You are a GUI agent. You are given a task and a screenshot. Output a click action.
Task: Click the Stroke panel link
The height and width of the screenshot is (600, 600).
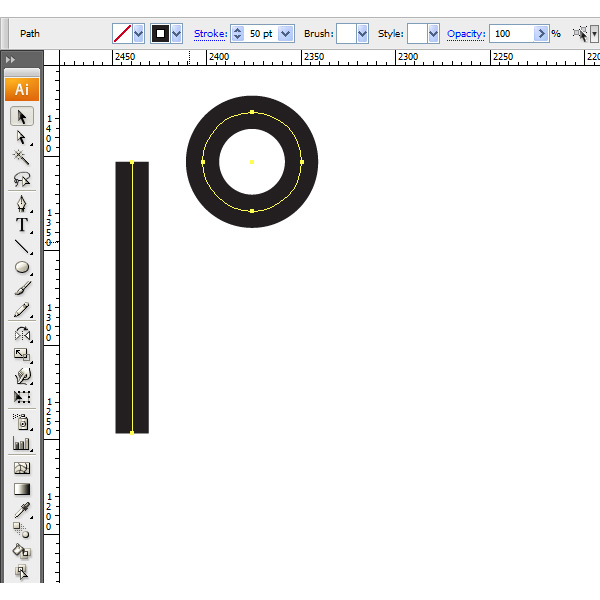point(210,34)
